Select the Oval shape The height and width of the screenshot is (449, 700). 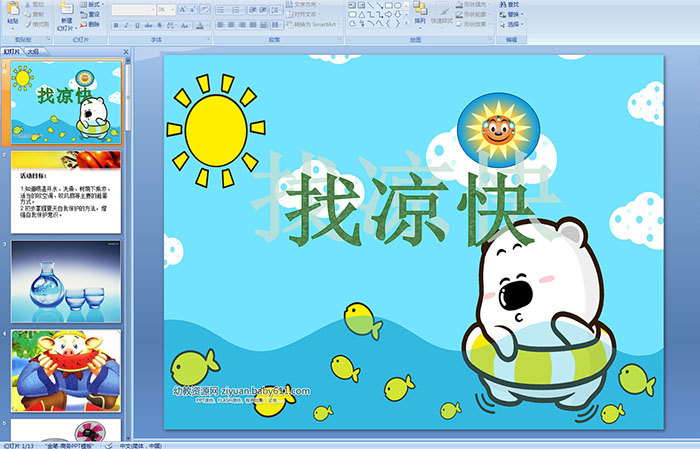[x=397, y=5]
